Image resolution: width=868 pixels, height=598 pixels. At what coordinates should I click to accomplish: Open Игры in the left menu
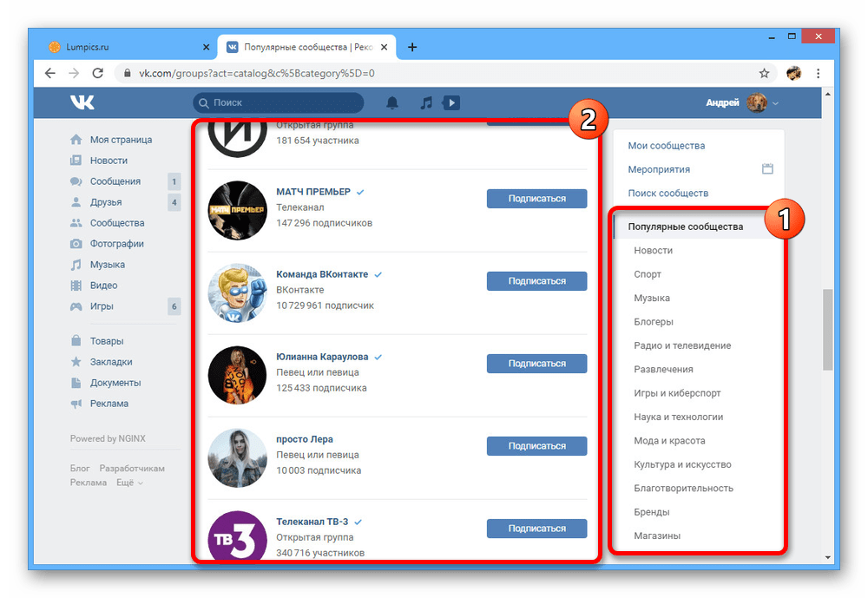[x=102, y=306]
